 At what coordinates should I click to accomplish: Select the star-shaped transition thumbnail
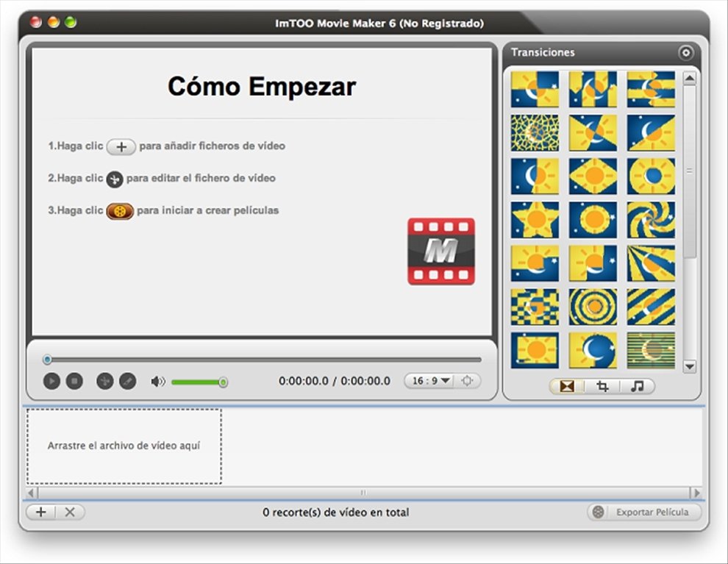pyautogui.click(x=535, y=220)
